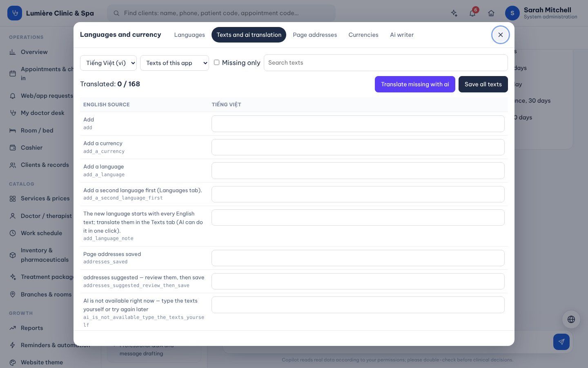Click the Branches & rooms pin icon
588x368 pixels.
(13, 294)
